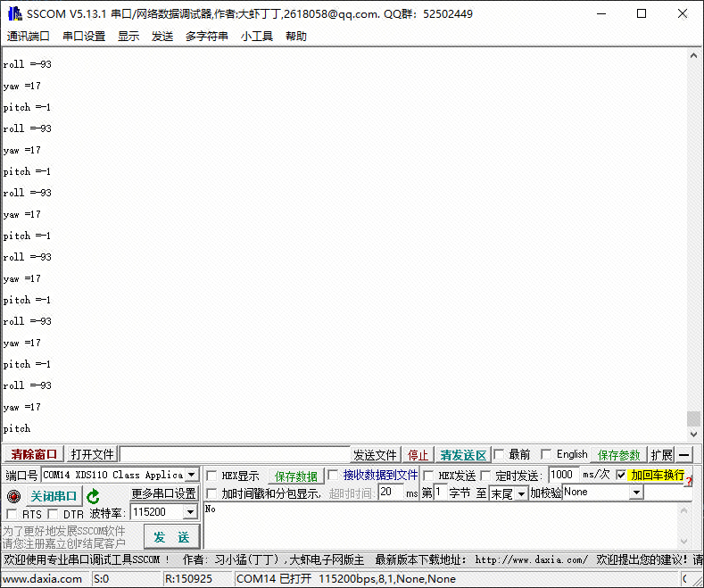Image resolution: width=704 pixels, height=588 pixels.
Task: Toggle the HEX发送 checkbox
Action: 428,476
